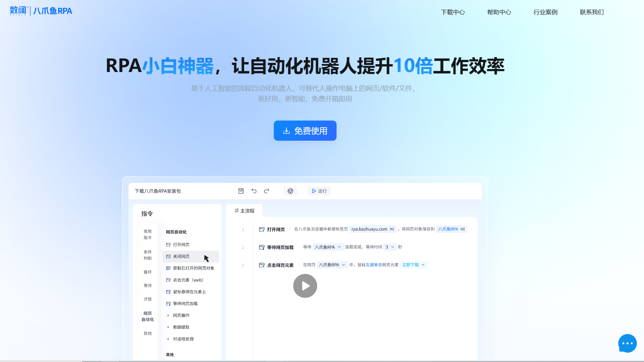Select the 关闭网页 instruction icon

point(168,256)
